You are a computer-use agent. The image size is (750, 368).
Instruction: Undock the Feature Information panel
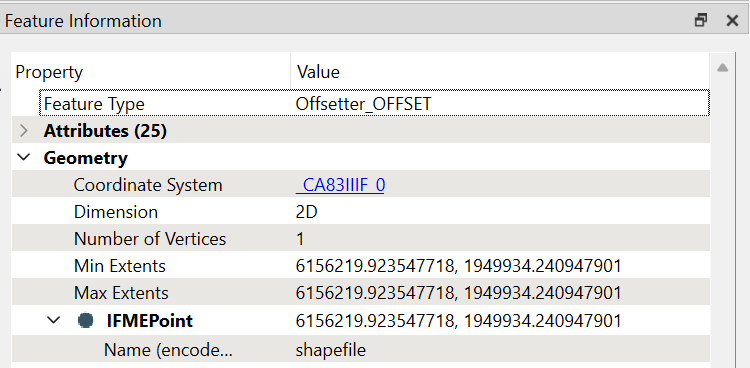[x=701, y=20]
